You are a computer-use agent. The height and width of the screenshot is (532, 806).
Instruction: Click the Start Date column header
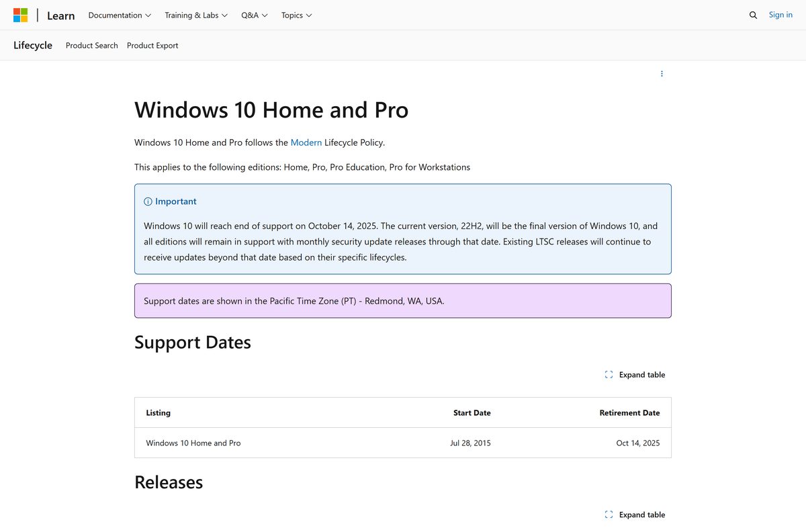[472, 413]
